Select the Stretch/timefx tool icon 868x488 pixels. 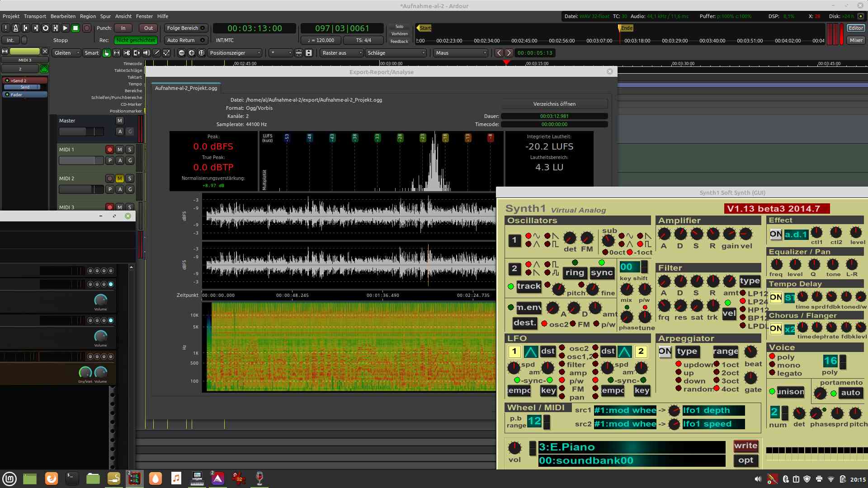click(137, 53)
